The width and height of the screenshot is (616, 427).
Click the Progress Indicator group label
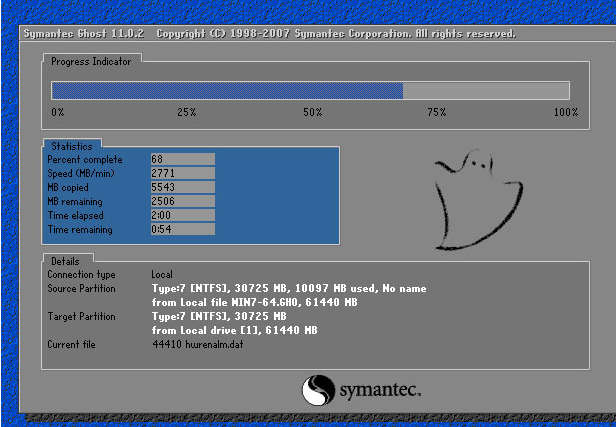[x=93, y=61]
